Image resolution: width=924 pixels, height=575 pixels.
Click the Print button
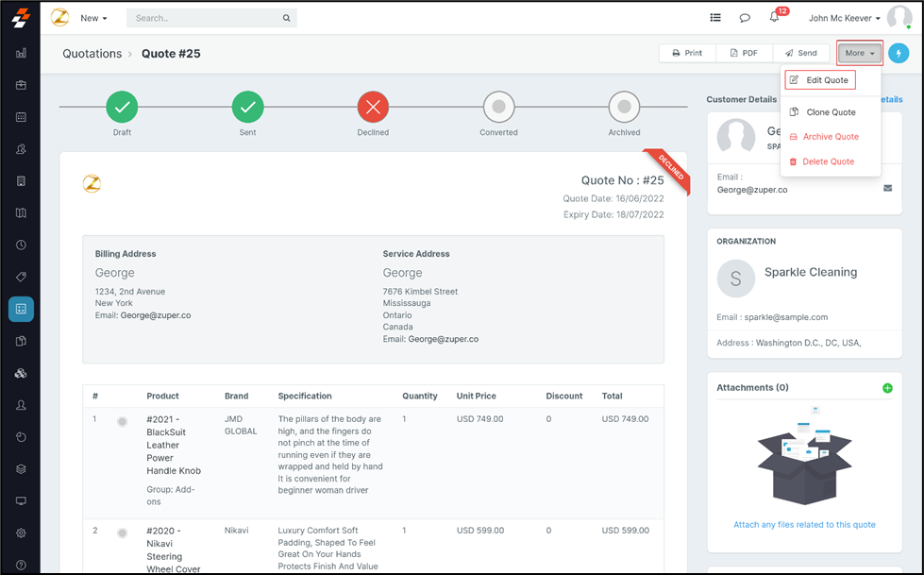(x=687, y=54)
